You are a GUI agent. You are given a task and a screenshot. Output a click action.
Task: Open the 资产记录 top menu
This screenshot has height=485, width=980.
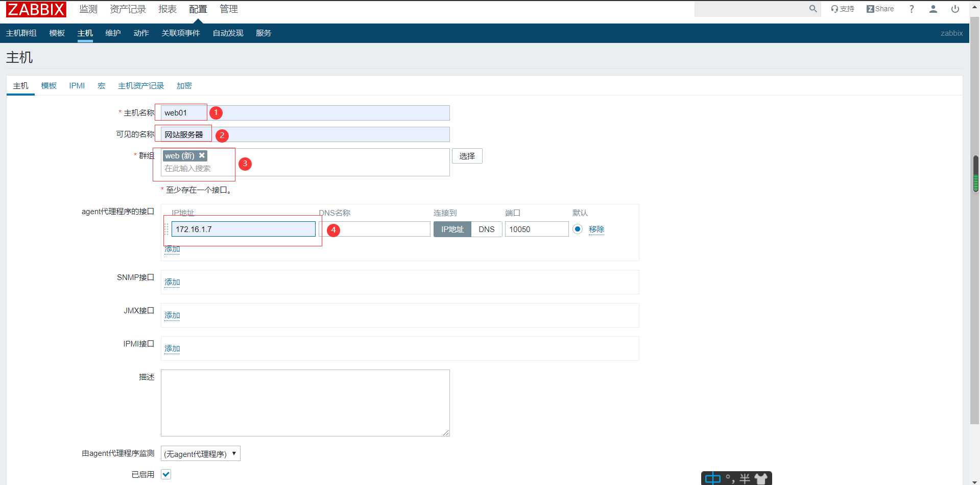click(x=128, y=9)
